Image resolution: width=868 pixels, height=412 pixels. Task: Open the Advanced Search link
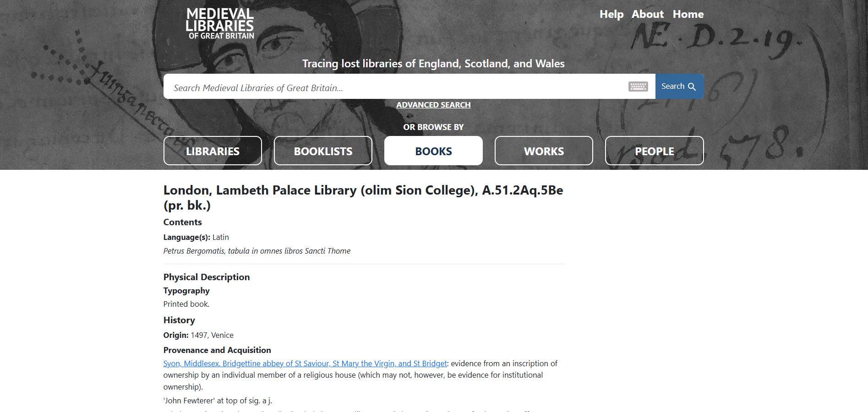point(433,105)
